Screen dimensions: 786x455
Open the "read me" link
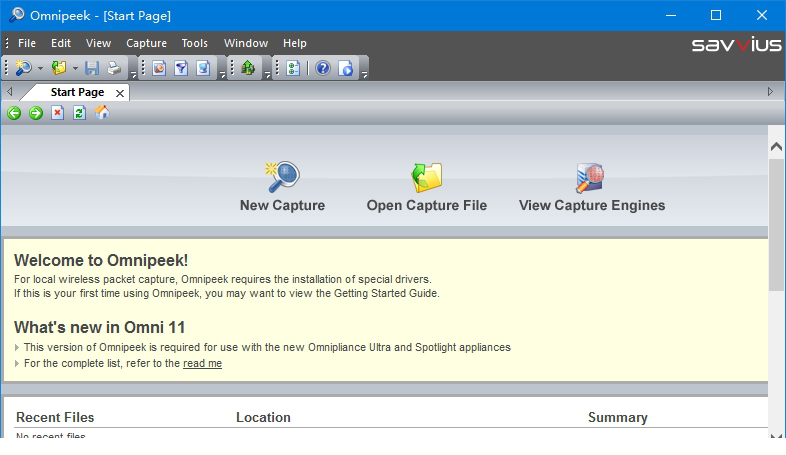pos(202,364)
